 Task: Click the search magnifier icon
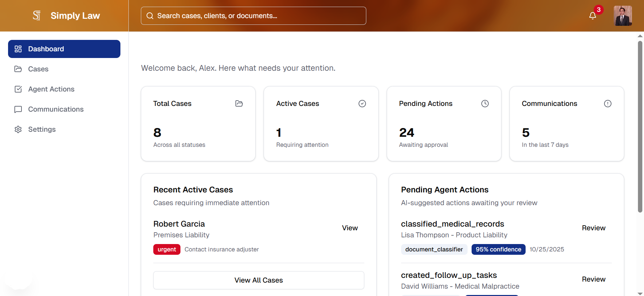(x=150, y=16)
